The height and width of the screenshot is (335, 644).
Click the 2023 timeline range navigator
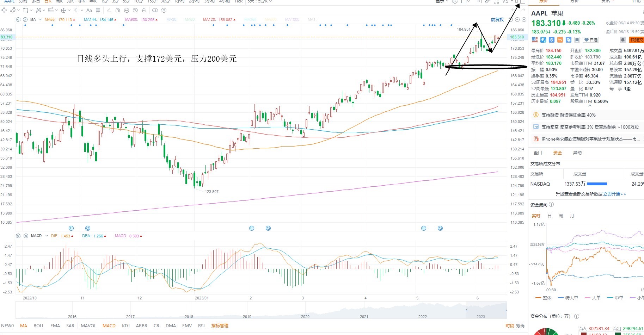[x=486, y=310]
